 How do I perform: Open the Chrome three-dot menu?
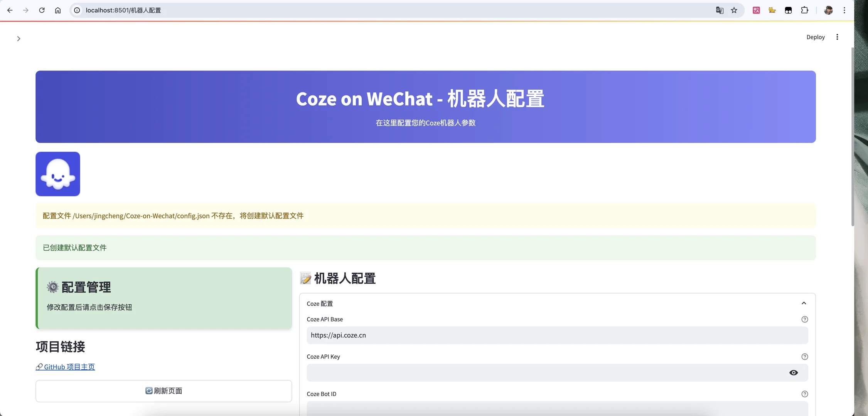point(844,10)
